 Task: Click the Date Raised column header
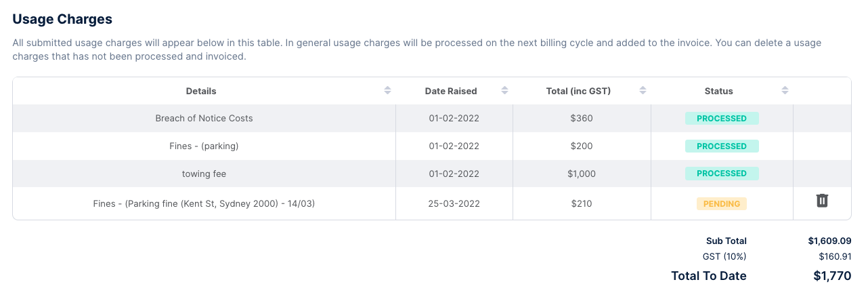point(451,91)
